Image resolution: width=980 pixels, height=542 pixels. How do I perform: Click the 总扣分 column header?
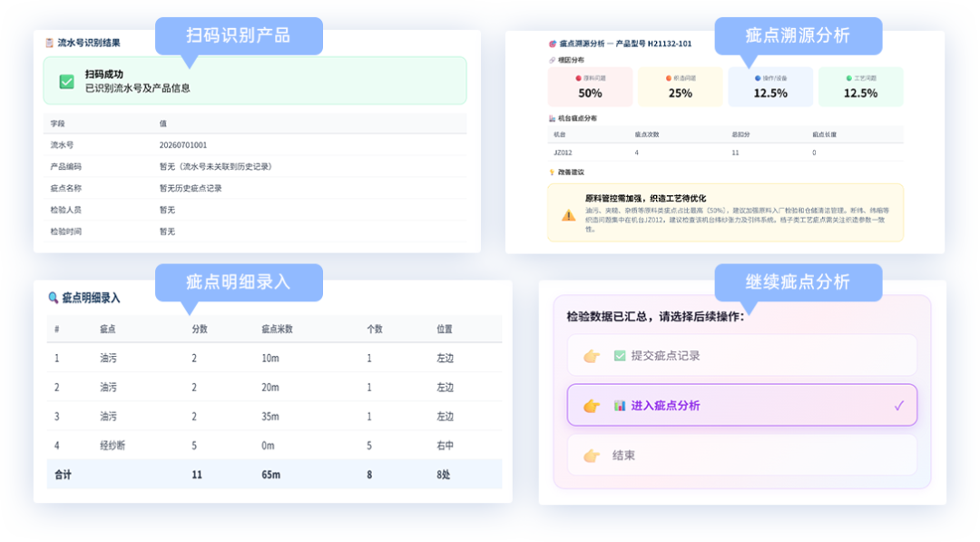tap(740, 134)
